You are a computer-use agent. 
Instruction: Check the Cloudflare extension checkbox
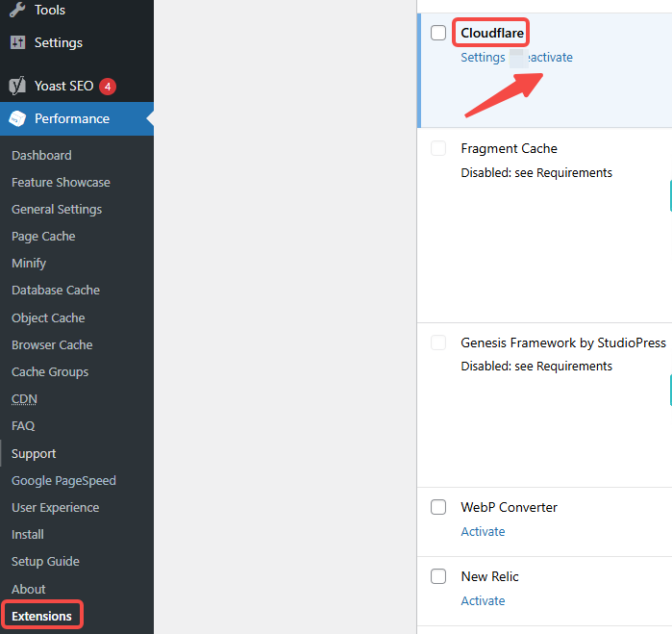(x=438, y=33)
